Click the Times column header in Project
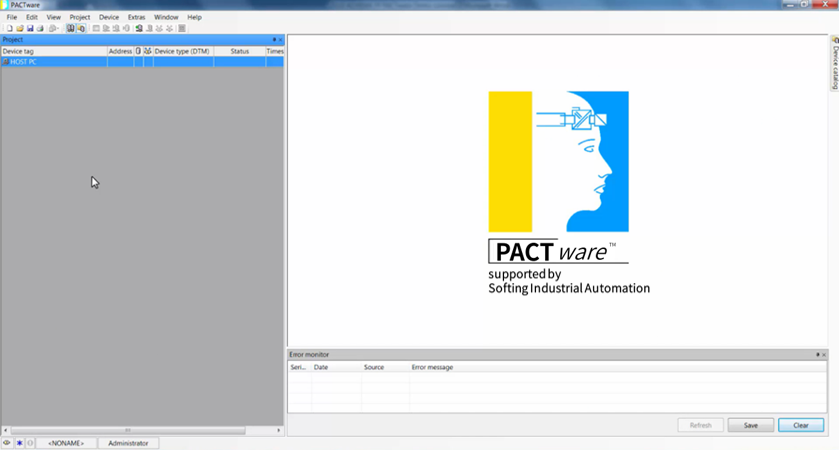 274,51
